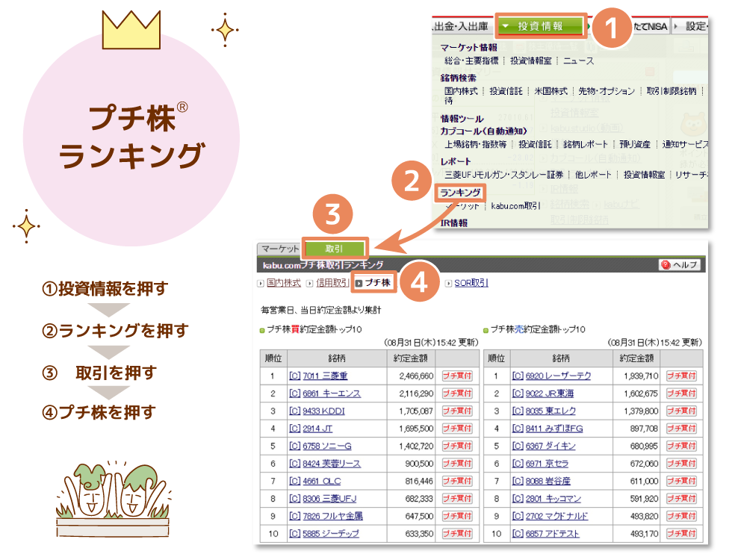
Task: Open 預り資産 under カブコール
Action: click(x=635, y=144)
